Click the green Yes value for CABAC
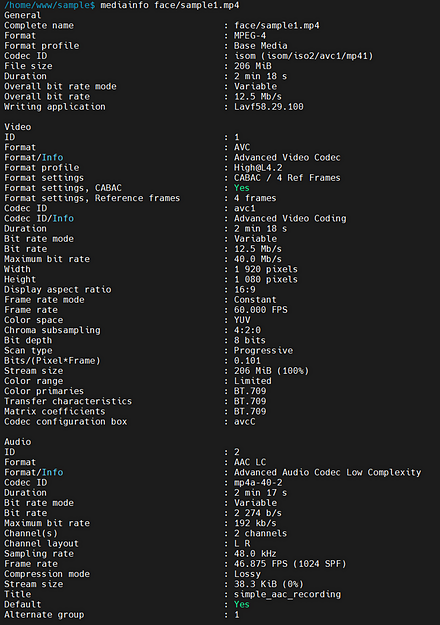The width and height of the screenshot is (440, 625). [x=242, y=188]
